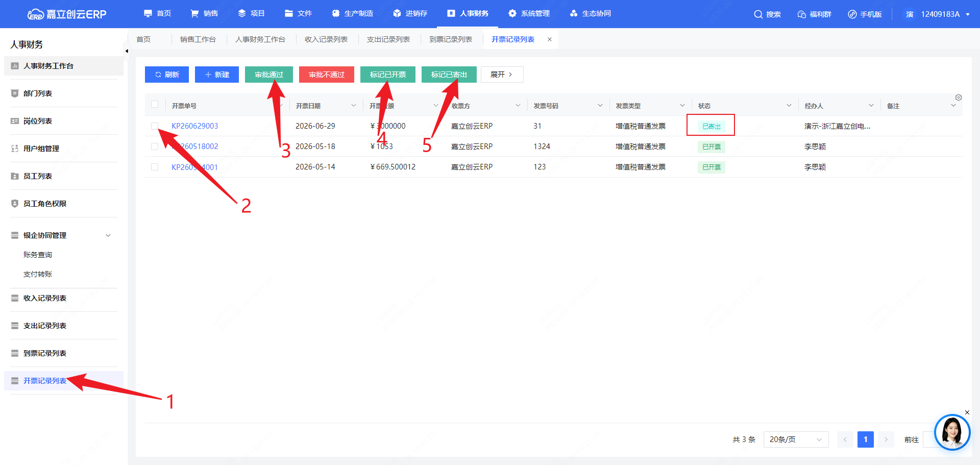Open the 状态 column filter dropdown
The height and width of the screenshot is (465, 980).
click(x=789, y=105)
